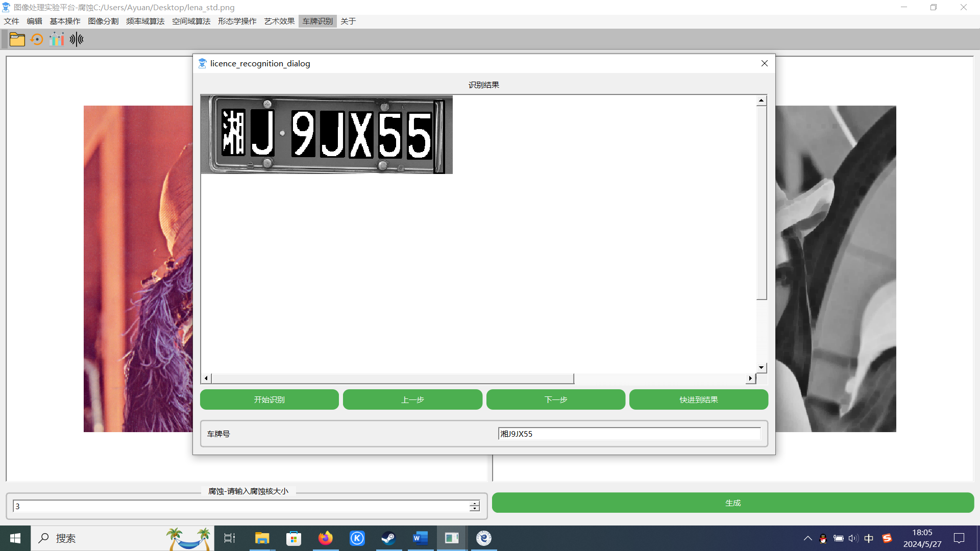Open an image using the folder toolbar icon
The height and width of the screenshot is (551, 980).
pyautogui.click(x=17, y=39)
